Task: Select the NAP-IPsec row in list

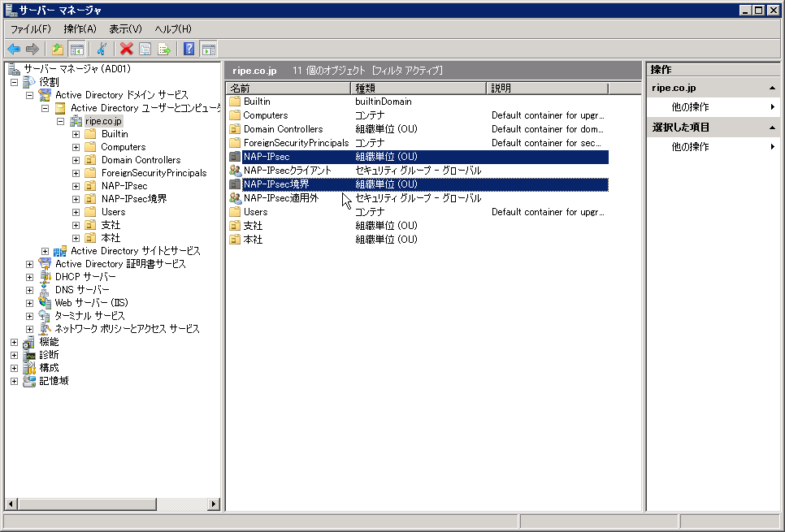Action: [419, 157]
